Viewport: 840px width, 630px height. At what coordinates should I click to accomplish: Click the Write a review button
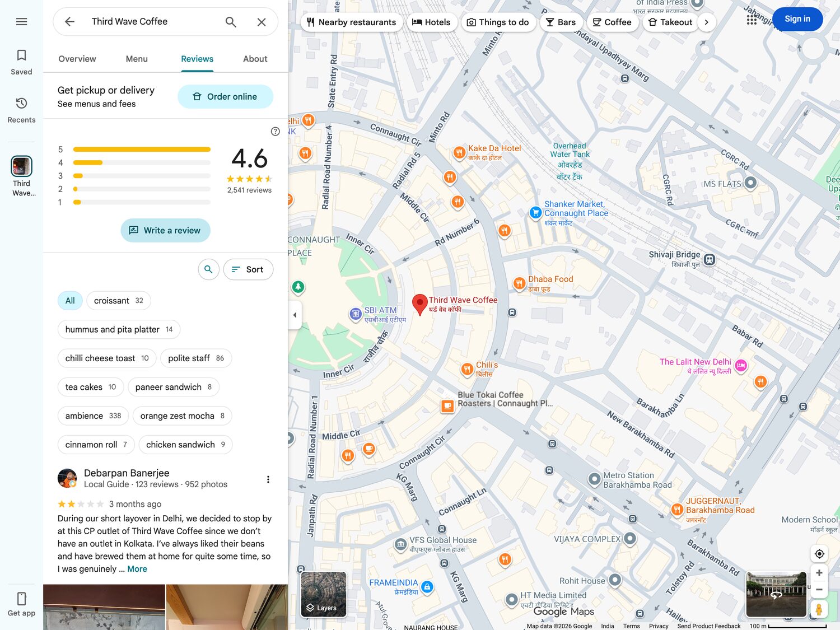(x=165, y=230)
